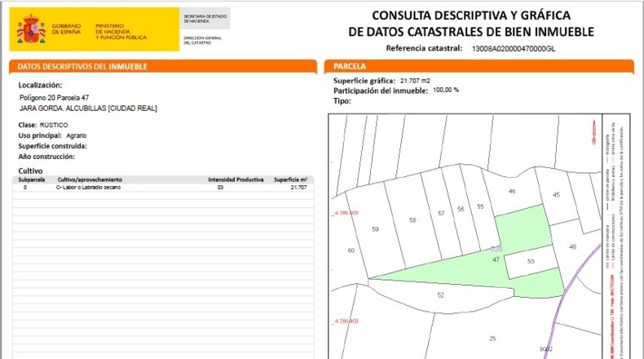The image size is (644, 359).
Task: Click parcel 56 on the map
Action: [461, 210]
